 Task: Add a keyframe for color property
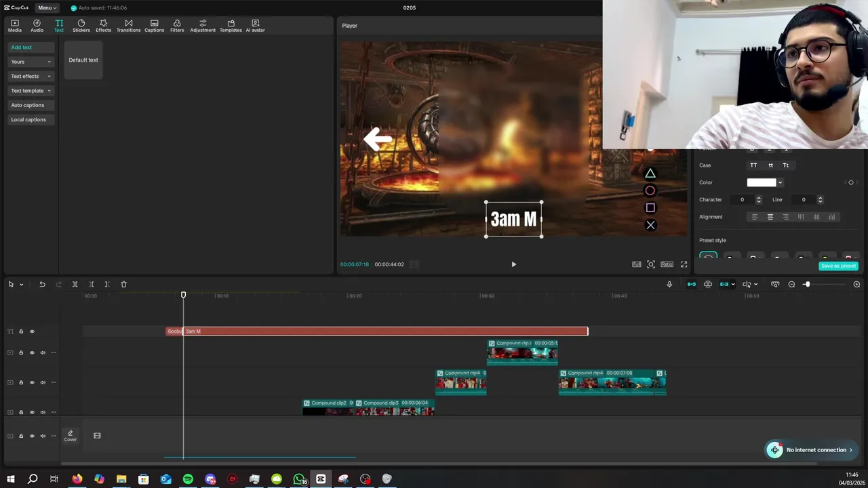(851, 182)
